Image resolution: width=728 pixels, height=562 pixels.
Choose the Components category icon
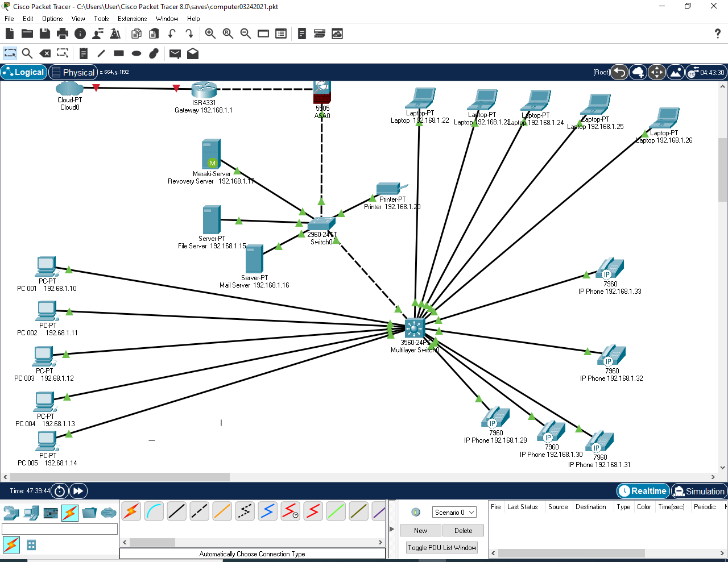51,513
